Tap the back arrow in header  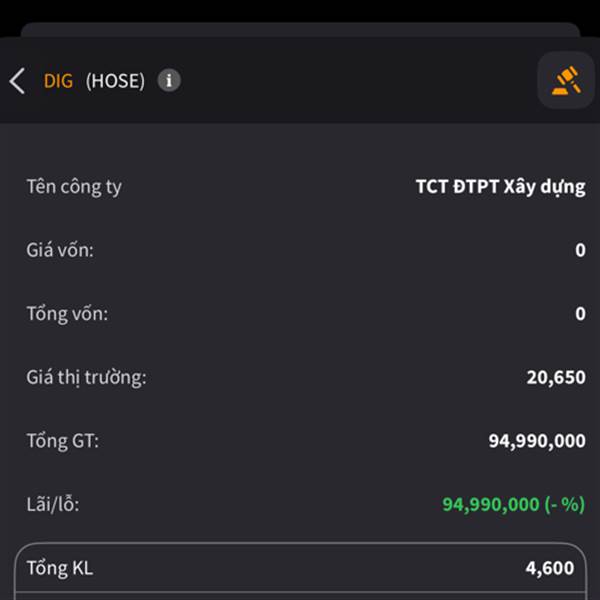(x=18, y=81)
